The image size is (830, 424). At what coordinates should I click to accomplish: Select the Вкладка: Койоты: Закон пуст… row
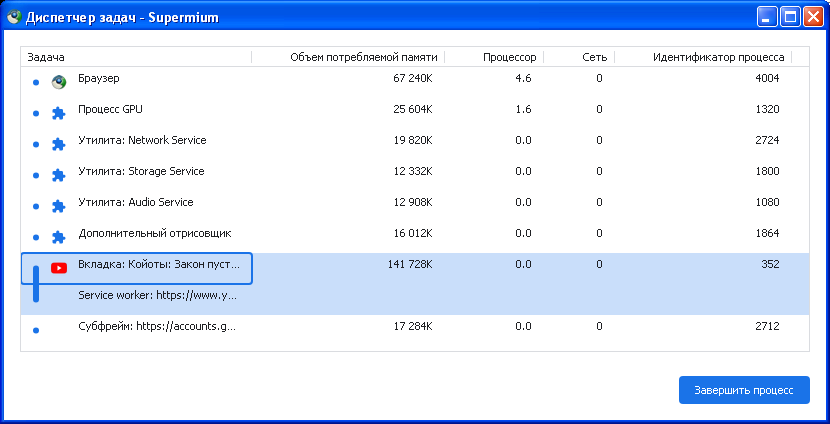(x=415, y=268)
